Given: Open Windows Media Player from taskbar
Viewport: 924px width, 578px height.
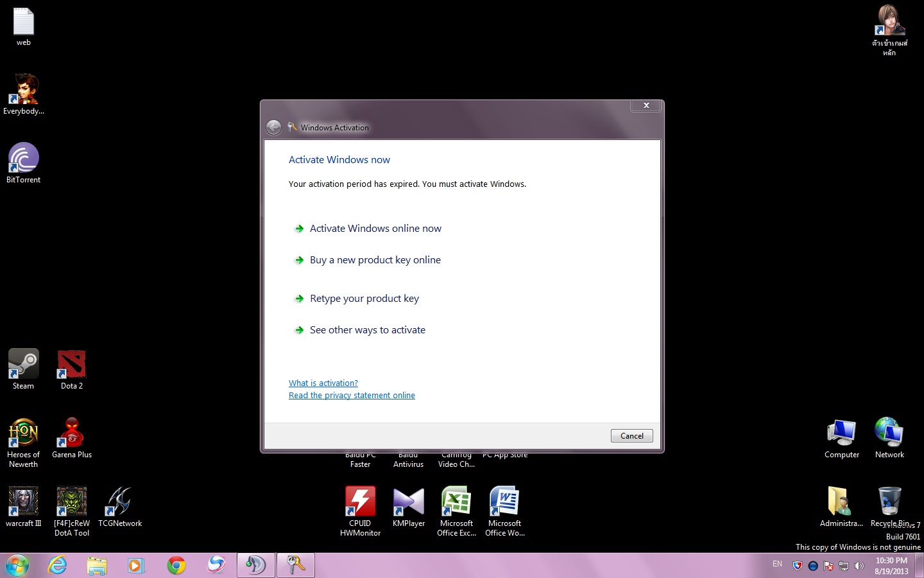Looking at the screenshot, I should pyautogui.click(x=136, y=566).
